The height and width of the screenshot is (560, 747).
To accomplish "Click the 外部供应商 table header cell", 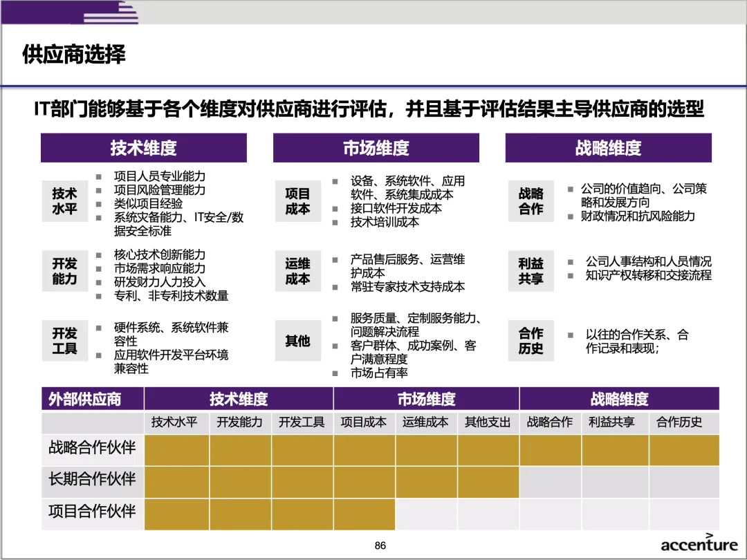I will pos(93,399).
